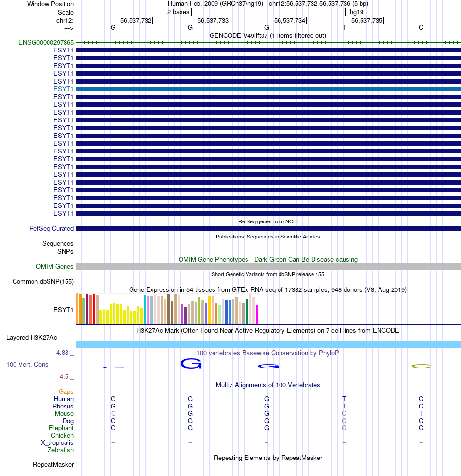
Task: Click the hg19 label beside the scale bar
Action: tap(357, 12)
